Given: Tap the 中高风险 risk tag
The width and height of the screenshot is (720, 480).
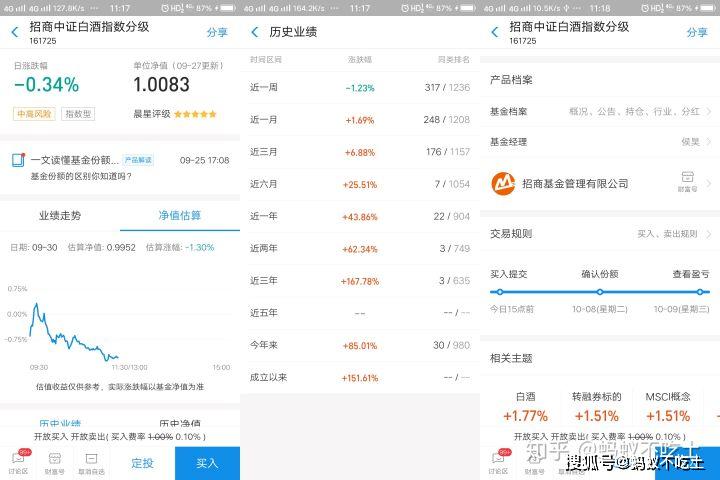Looking at the screenshot, I should click(34, 114).
